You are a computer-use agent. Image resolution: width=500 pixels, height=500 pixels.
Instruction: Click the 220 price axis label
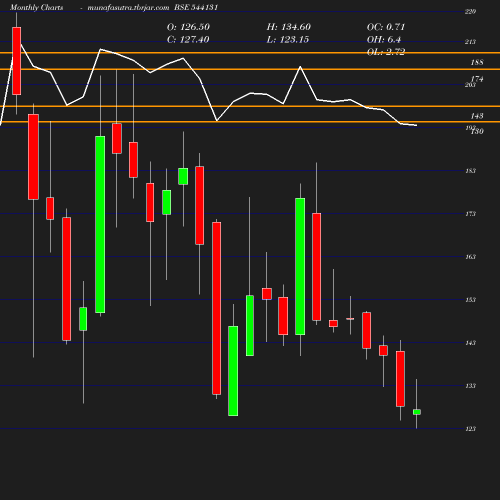tap(470, 12)
